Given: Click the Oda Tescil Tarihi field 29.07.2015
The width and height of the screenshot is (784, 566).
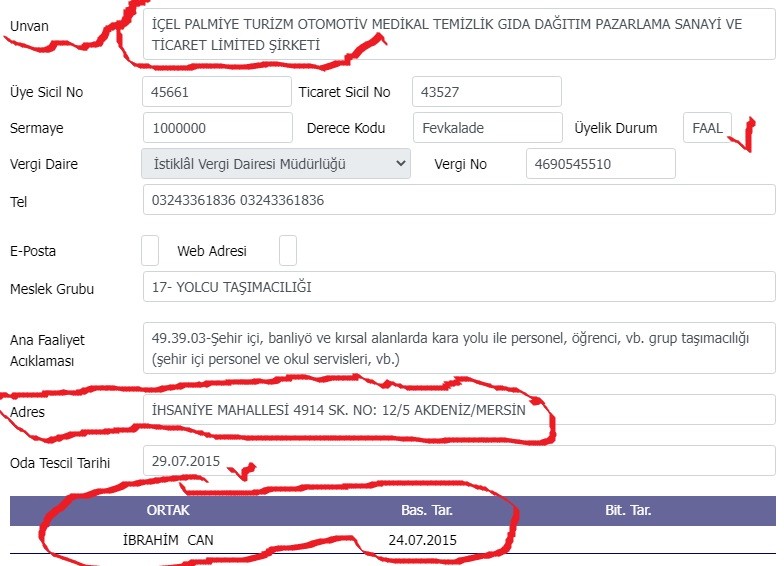Looking at the screenshot, I should pos(459,460).
